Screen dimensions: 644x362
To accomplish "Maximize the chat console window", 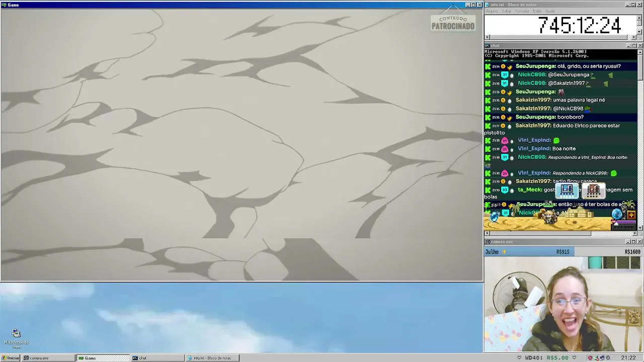I will click(634, 46).
